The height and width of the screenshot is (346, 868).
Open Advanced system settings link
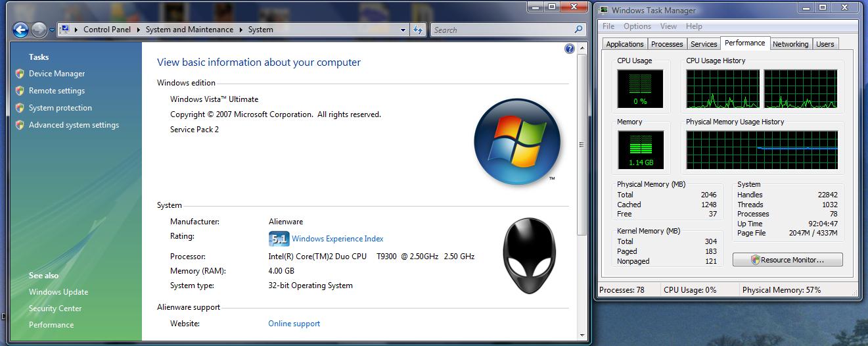pyautogui.click(x=74, y=125)
